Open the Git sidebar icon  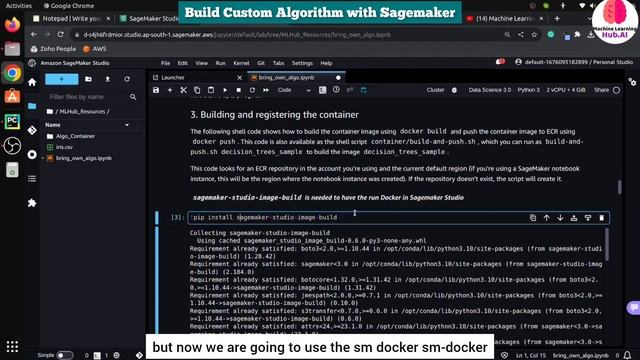pos(32,130)
